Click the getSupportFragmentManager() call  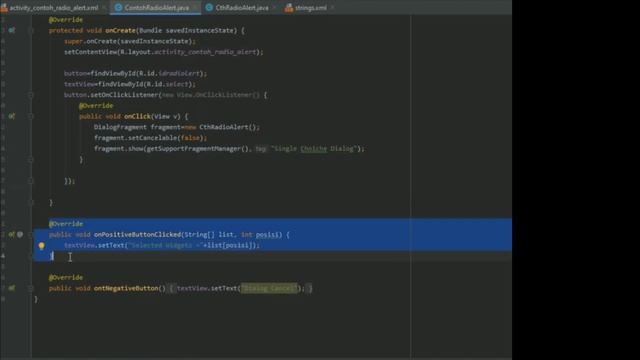197,149
